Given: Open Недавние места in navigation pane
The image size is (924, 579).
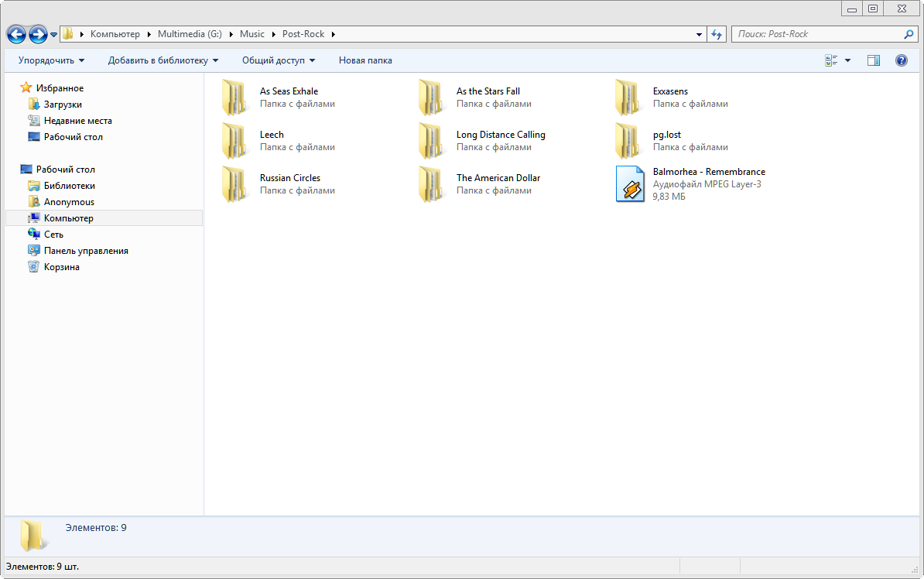Looking at the screenshot, I should tap(78, 120).
